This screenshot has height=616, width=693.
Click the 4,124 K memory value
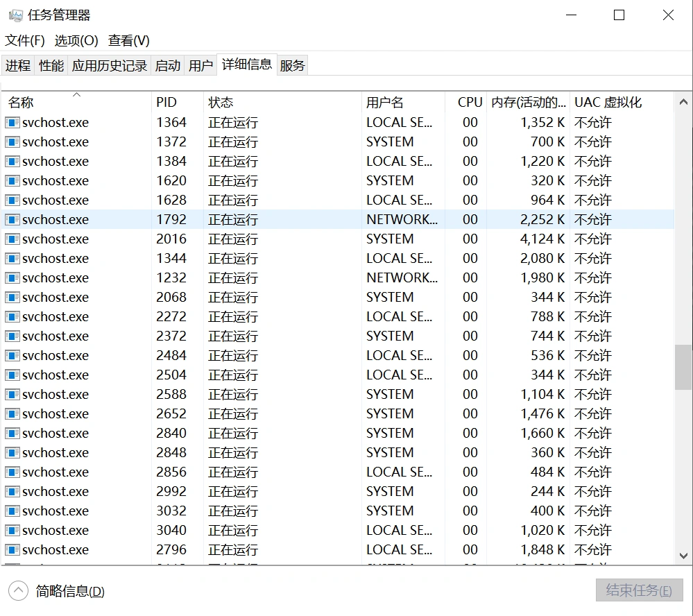tap(542, 239)
